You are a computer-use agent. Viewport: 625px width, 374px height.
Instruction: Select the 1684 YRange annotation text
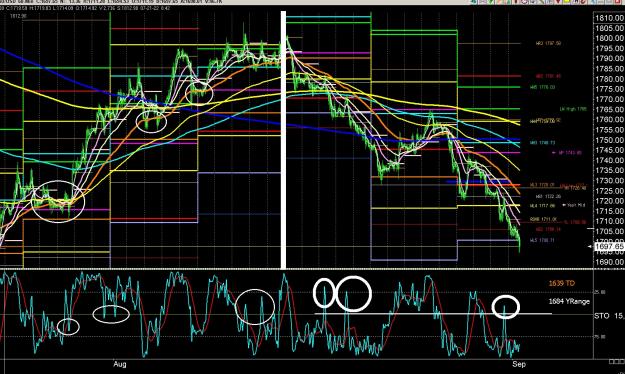tap(569, 301)
